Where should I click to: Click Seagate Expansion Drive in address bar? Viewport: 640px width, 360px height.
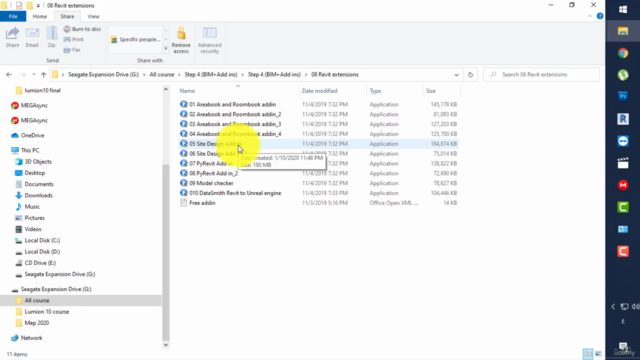[x=103, y=75]
